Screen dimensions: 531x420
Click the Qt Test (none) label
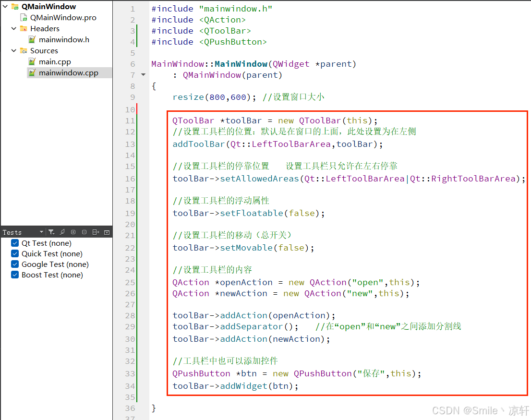coord(47,243)
